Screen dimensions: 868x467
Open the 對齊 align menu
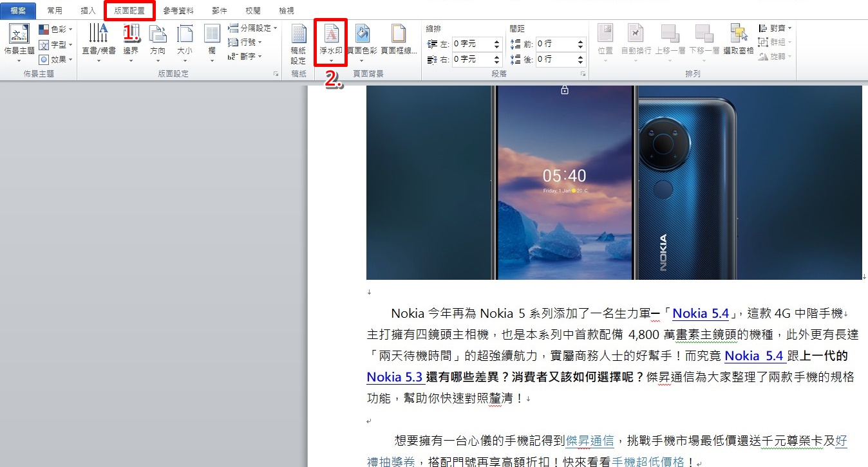pos(775,28)
